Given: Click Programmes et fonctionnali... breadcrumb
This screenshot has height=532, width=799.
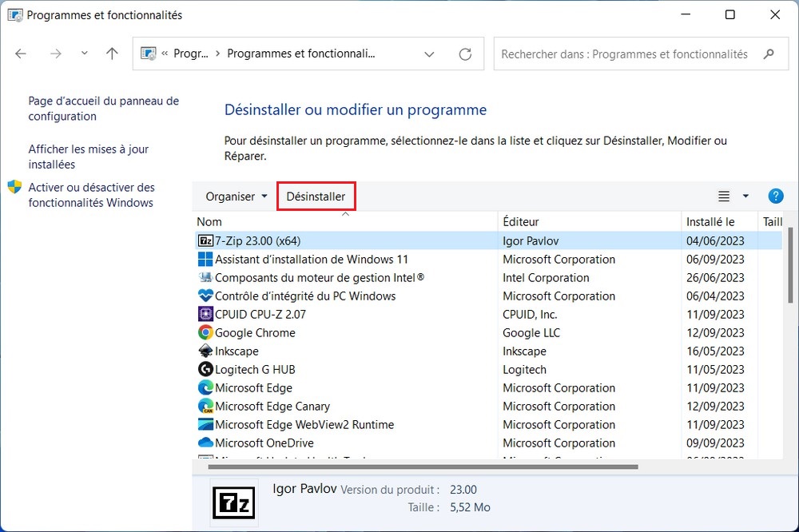Looking at the screenshot, I should [300, 54].
